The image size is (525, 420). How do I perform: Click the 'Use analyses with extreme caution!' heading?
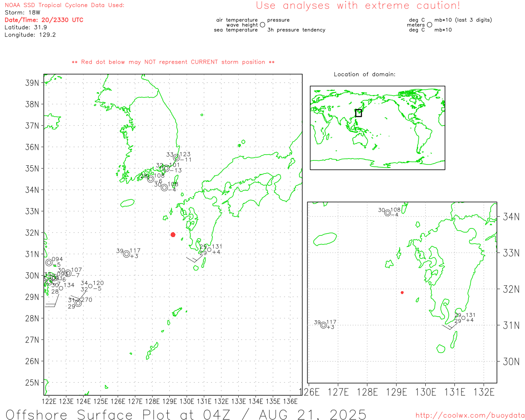[358, 6]
